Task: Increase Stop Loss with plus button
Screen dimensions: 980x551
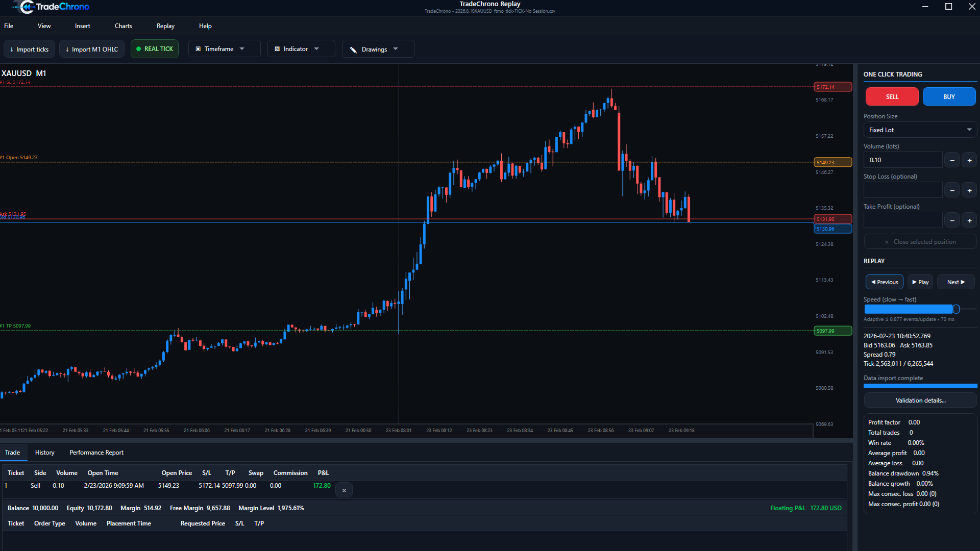Action: point(969,190)
